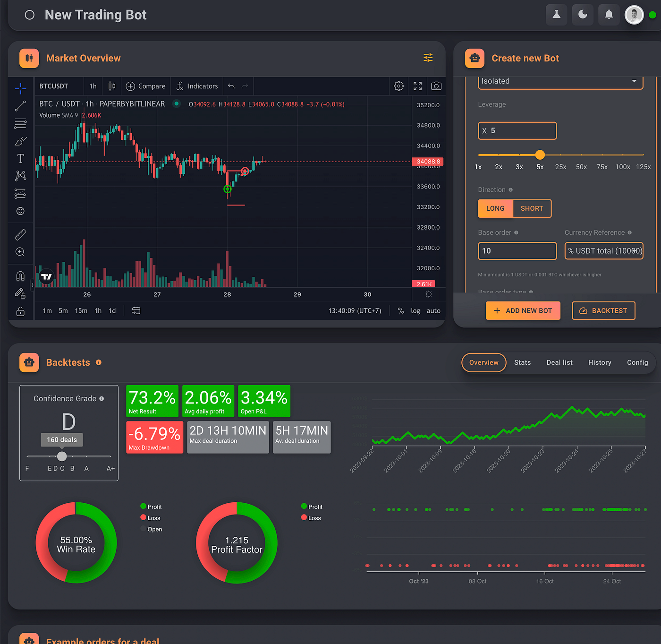Open the History tab
This screenshot has width=661, height=644.
[600, 362]
